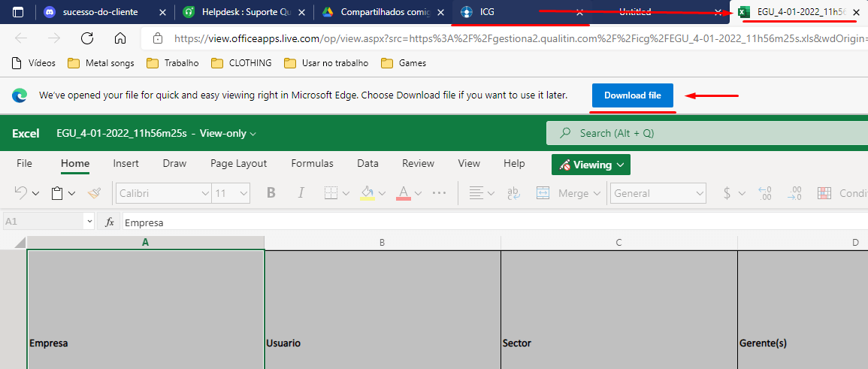868x369 pixels.
Task: Click the Insert Function fx icon
Action: point(110,222)
